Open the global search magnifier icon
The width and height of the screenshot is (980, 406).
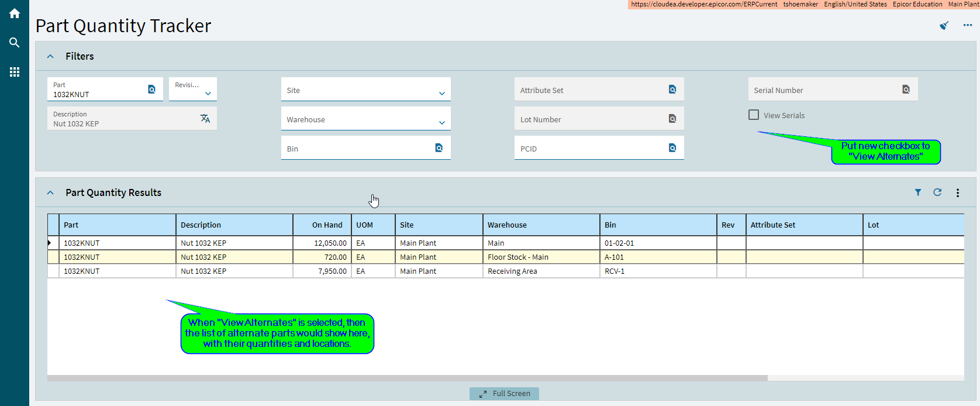[15, 43]
